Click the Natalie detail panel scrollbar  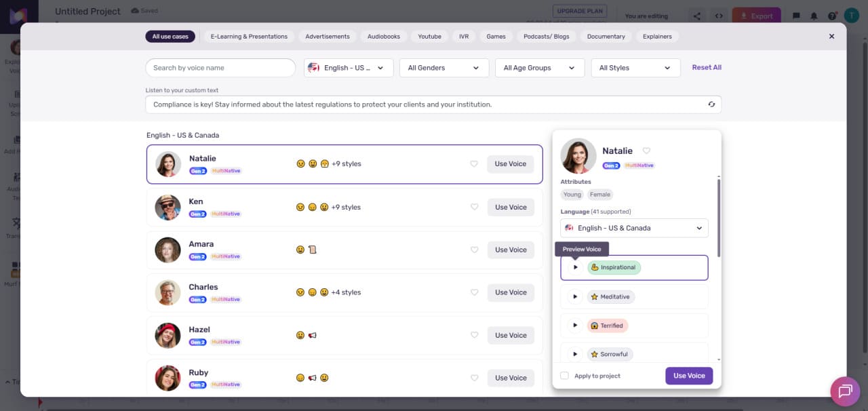coord(719,217)
